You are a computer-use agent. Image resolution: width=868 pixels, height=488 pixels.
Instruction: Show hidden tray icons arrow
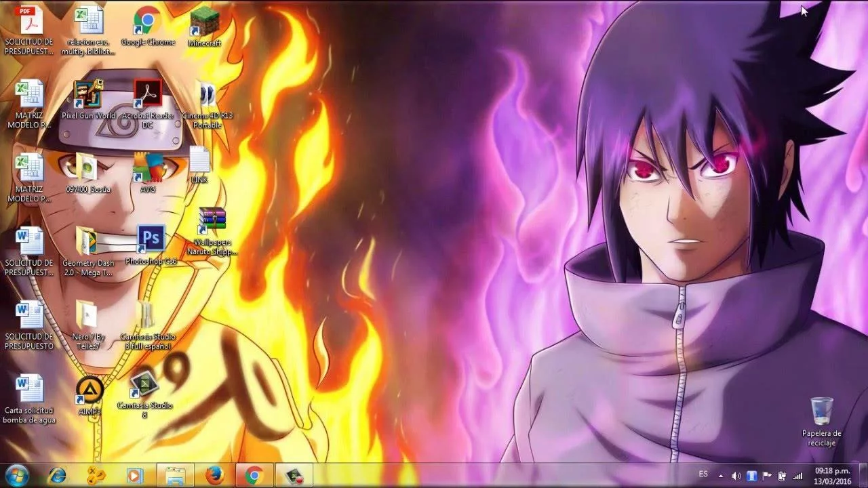721,476
